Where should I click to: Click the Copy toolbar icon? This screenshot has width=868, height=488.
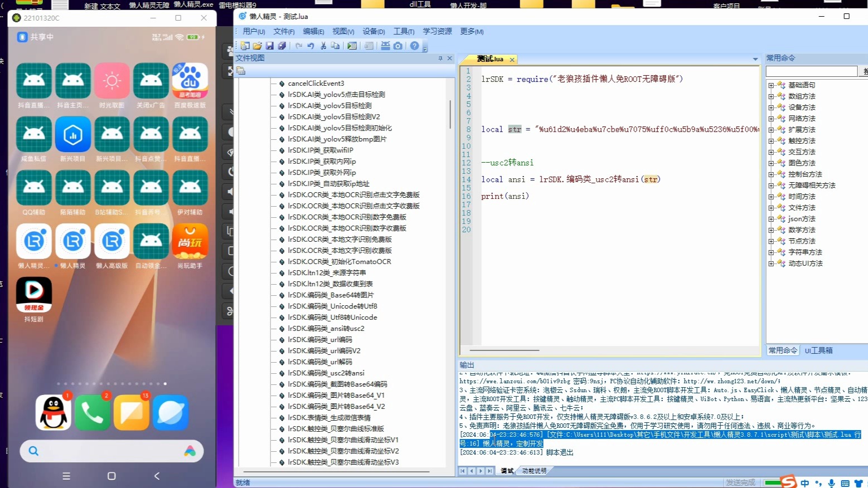335,46
